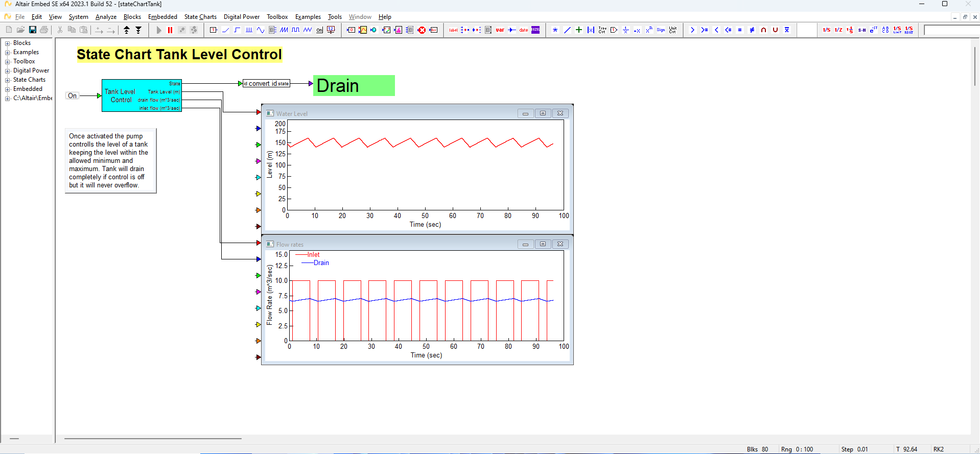This screenshot has height=454, width=980.
Task: Click the diagram's horizontal scrollbar
Action: click(153, 438)
